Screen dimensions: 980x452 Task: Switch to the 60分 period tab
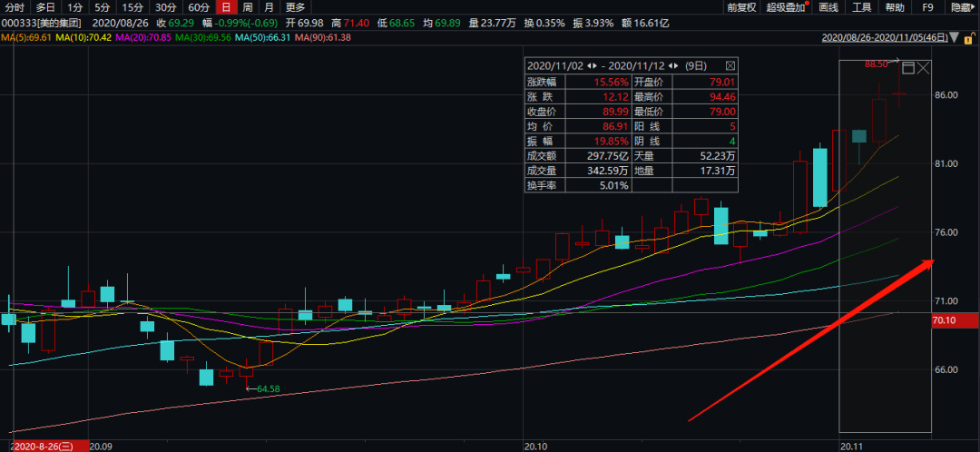pyautogui.click(x=199, y=7)
